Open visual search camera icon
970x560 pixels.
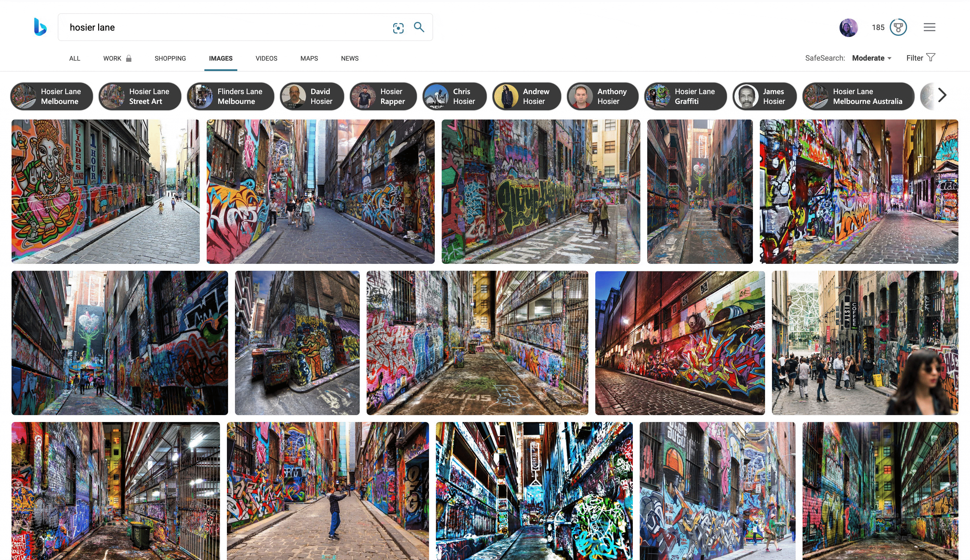[x=398, y=28]
